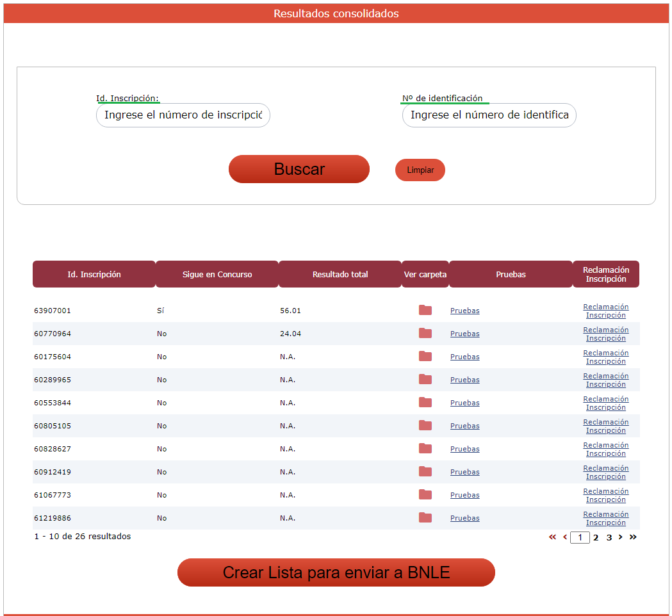Focus the Nº de identificación input
This screenshot has height=616, width=672.
pyautogui.click(x=489, y=115)
